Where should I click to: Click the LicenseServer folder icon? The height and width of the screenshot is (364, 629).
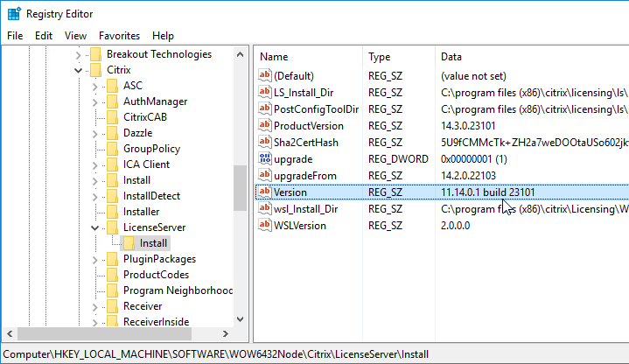(112, 227)
